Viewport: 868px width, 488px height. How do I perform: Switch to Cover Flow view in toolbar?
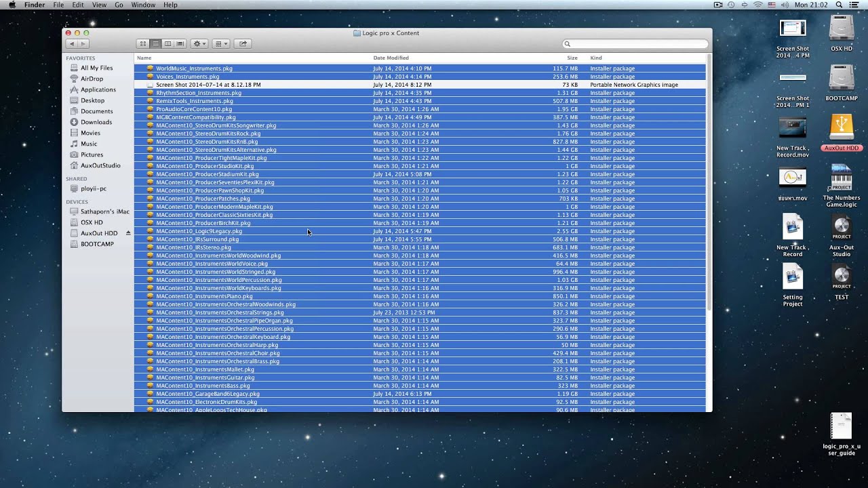(x=180, y=43)
